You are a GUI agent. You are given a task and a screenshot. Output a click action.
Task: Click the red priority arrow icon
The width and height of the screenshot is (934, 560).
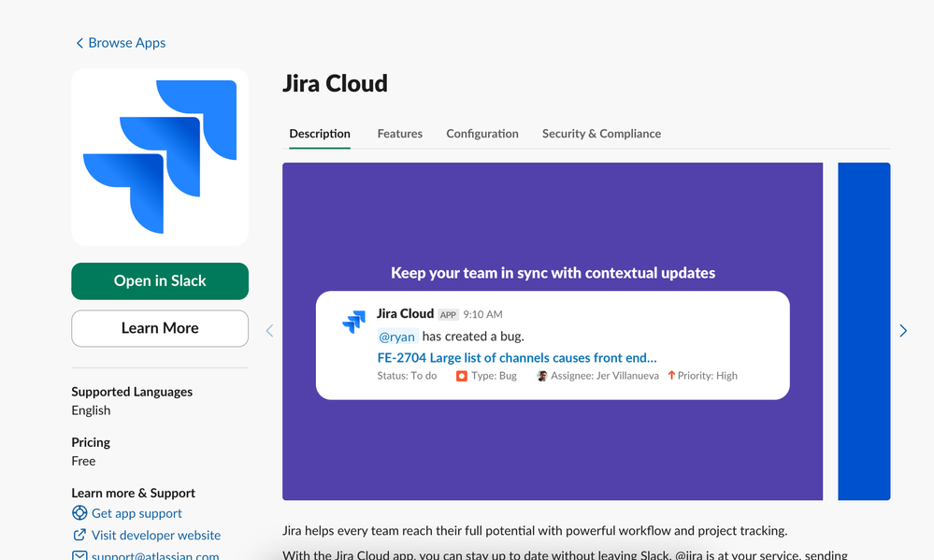coord(671,375)
